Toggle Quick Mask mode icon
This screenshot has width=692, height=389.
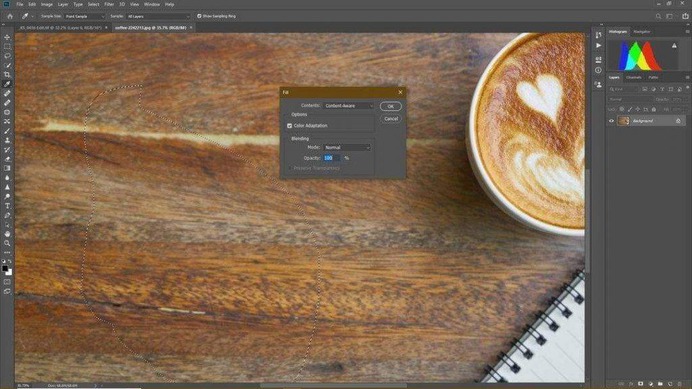7,282
